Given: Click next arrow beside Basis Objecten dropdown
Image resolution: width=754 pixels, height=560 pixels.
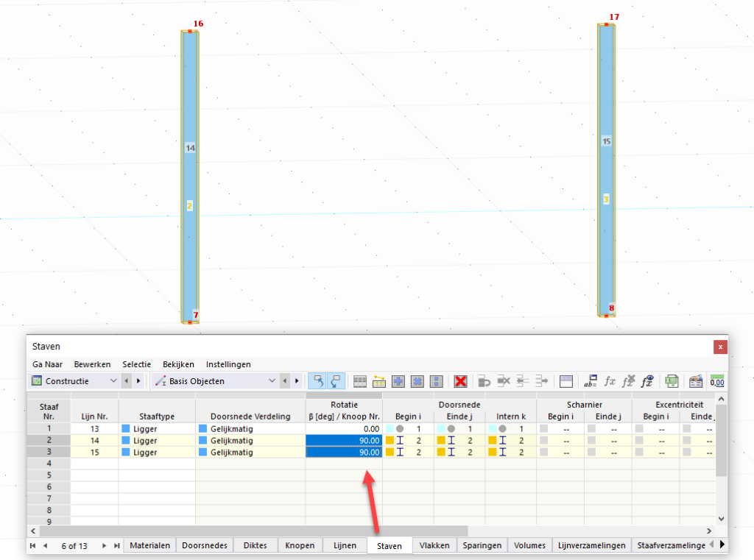Looking at the screenshot, I should tap(297, 381).
